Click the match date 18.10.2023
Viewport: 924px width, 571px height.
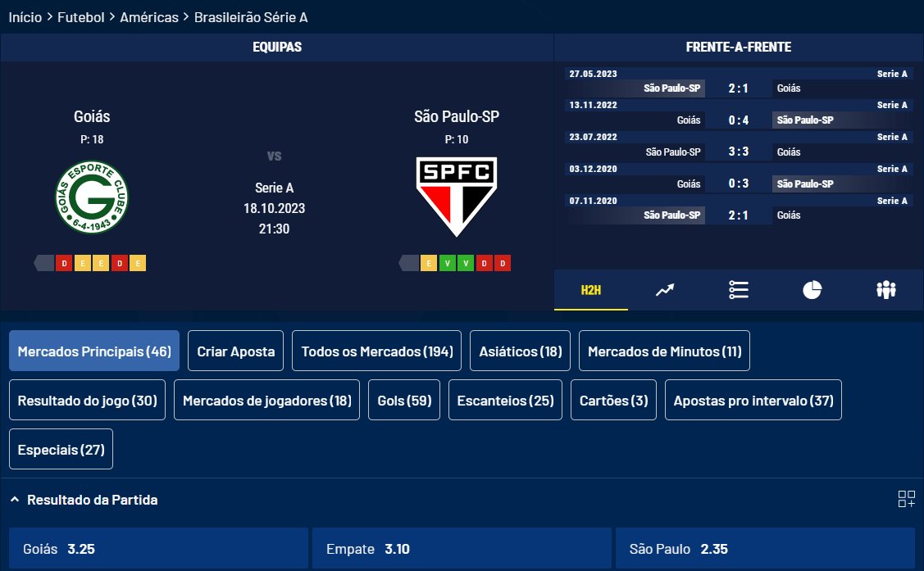click(x=274, y=208)
